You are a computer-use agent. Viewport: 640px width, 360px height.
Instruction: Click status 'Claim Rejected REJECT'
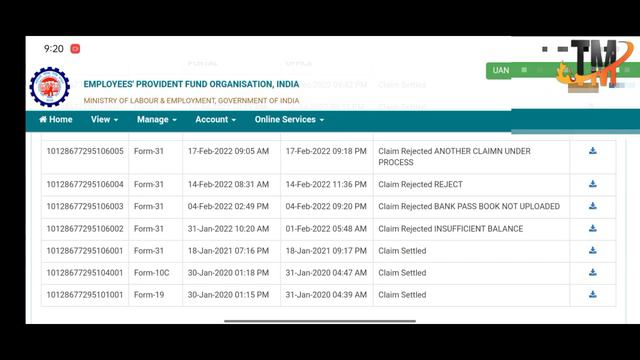pyautogui.click(x=420, y=184)
